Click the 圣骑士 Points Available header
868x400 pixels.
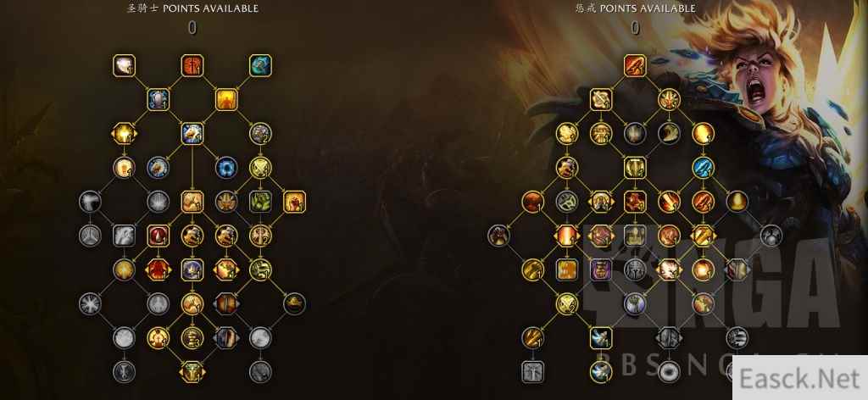pyautogui.click(x=192, y=8)
